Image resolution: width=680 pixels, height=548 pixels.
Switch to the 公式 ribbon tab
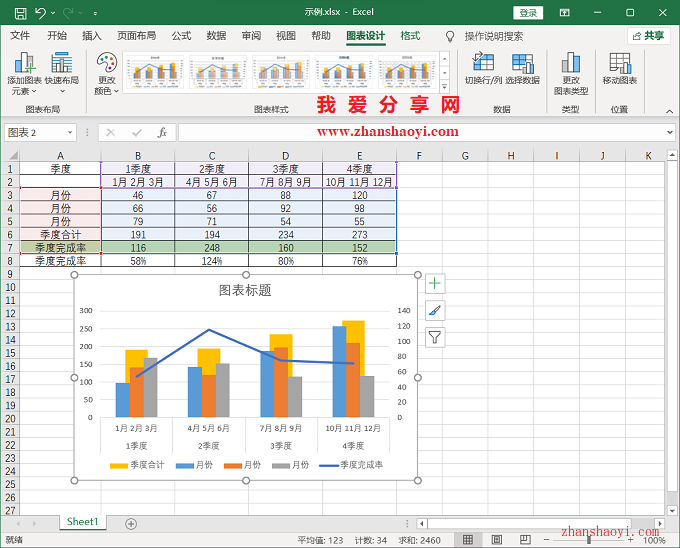pos(181,36)
